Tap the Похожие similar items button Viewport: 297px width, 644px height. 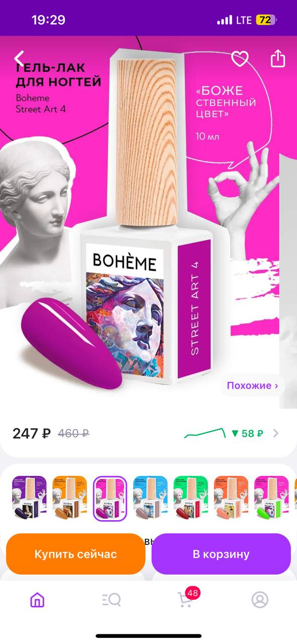pos(252,386)
